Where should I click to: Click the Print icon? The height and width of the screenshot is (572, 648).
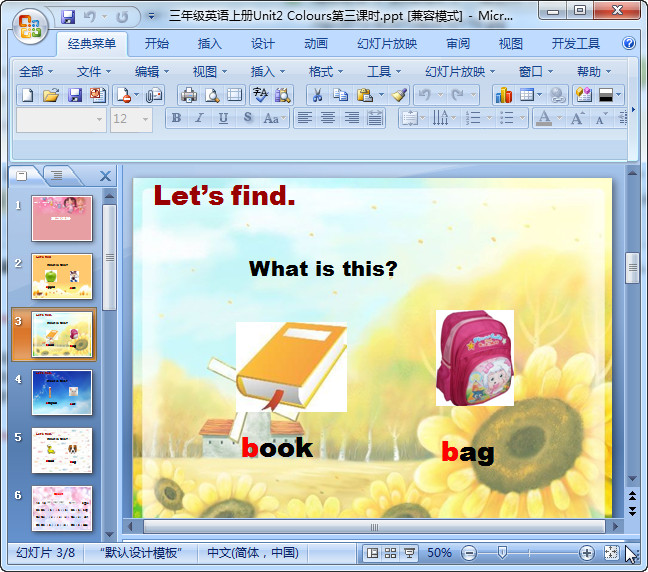pyautogui.click(x=189, y=95)
